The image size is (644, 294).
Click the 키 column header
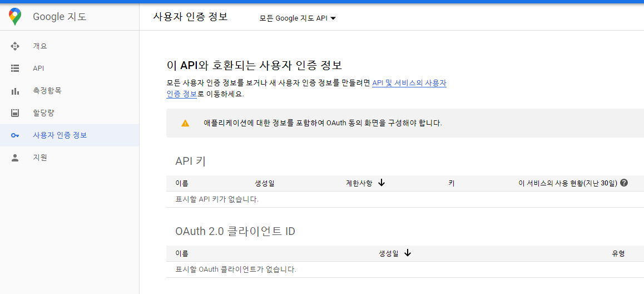(452, 183)
